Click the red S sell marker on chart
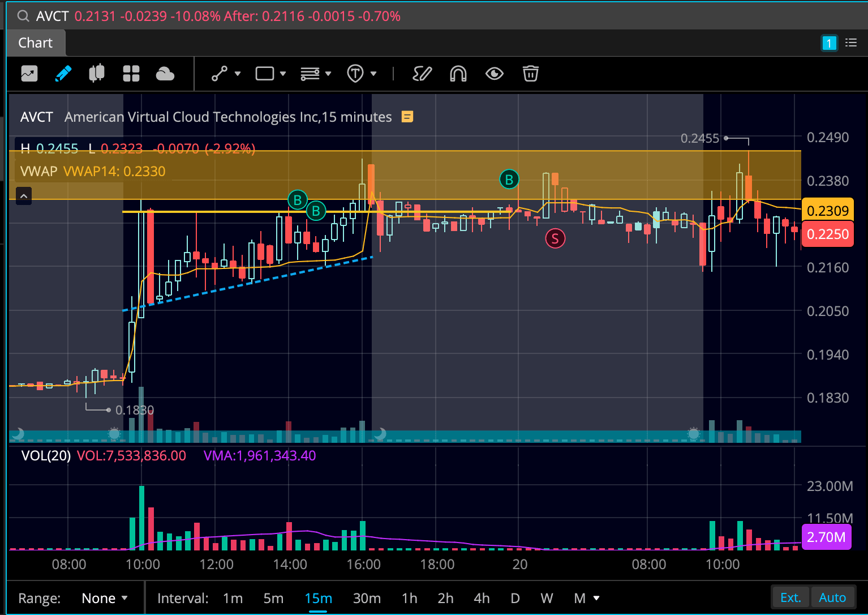Screen dimensions: 868x615 555,239
